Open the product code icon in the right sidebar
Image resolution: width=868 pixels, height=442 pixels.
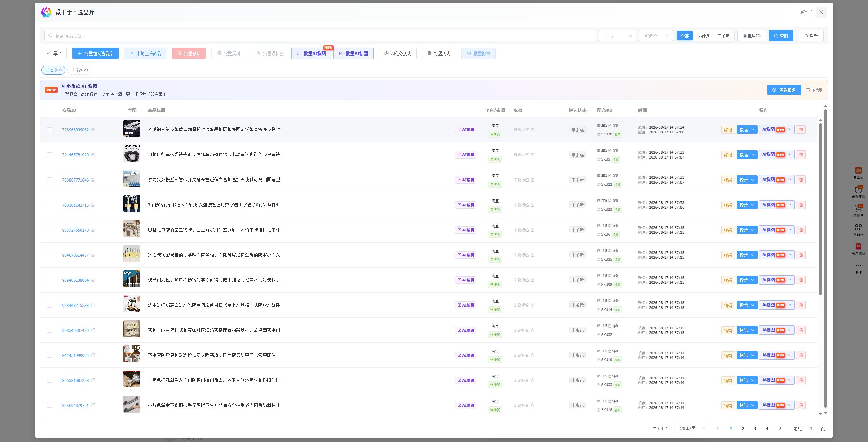[x=859, y=227]
